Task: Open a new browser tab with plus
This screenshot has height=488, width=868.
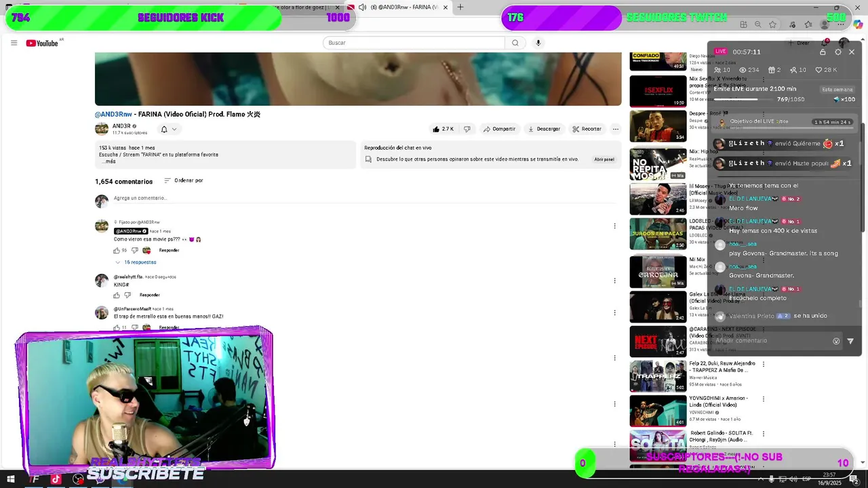Action: (x=460, y=7)
